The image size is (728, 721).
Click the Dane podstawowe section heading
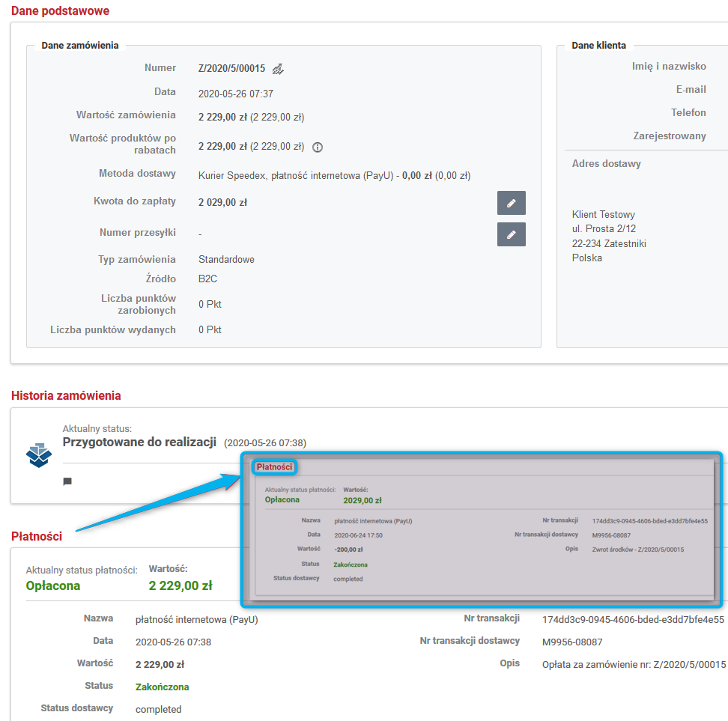(61, 10)
